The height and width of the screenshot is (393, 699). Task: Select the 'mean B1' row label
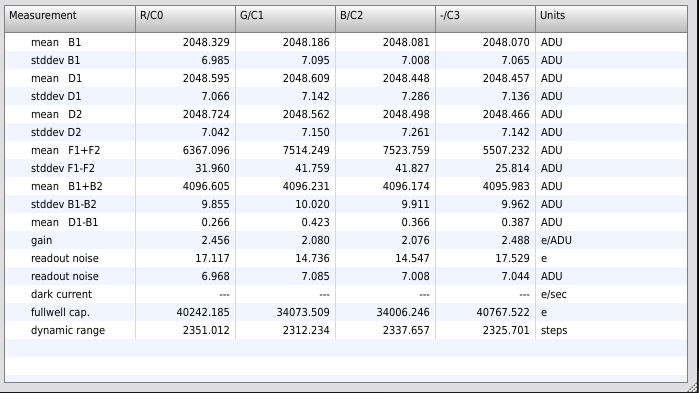click(x=56, y=42)
